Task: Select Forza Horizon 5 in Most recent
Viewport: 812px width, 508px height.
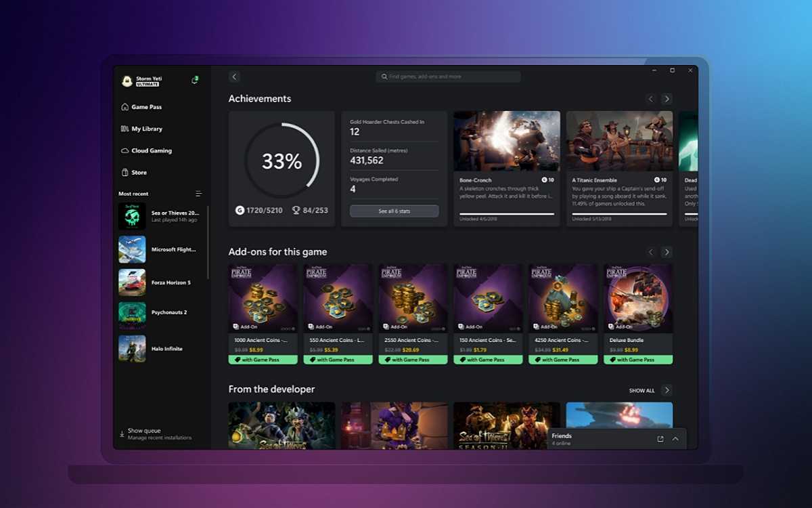Action: point(160,282)
